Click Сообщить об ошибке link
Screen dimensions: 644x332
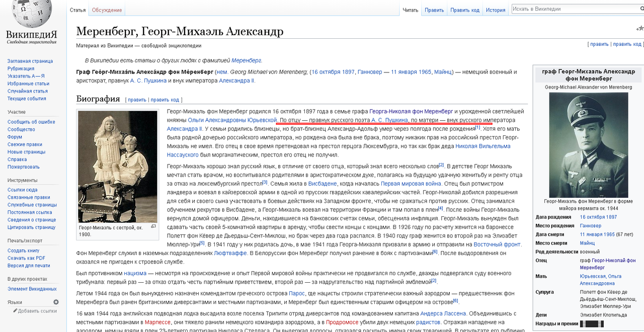pos(31,122)
